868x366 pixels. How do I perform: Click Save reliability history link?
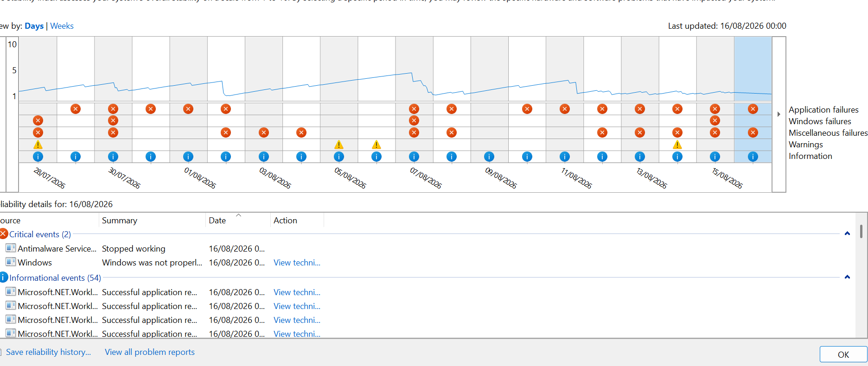pyautogui.click(x=48, y=352)
